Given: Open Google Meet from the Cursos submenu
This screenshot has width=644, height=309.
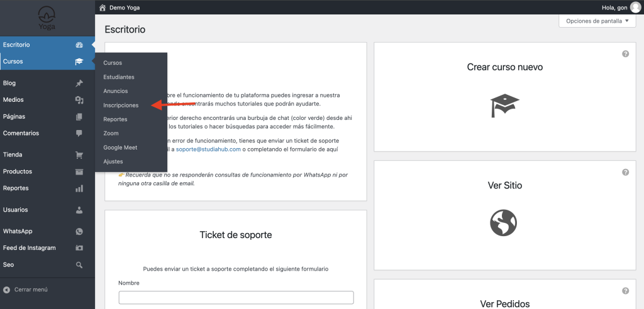Looking at the screenshot, I should pos(120,148).
